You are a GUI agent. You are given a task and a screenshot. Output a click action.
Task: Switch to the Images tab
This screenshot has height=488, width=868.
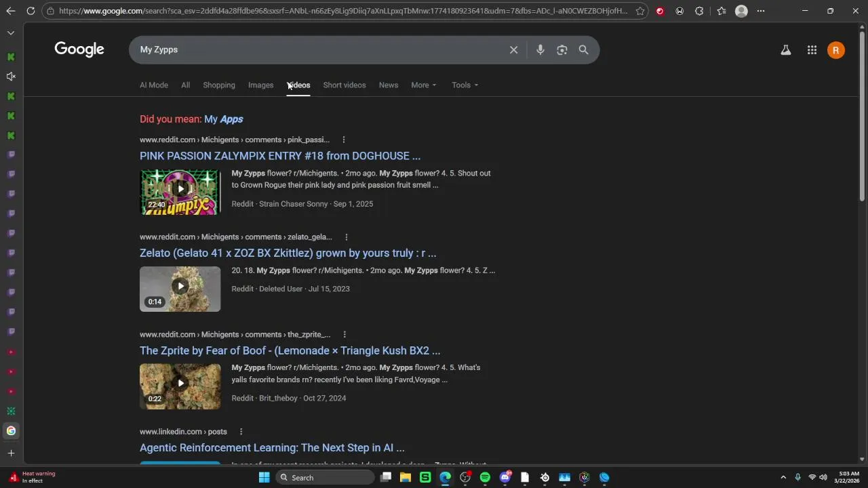click(x=260, y=85)
